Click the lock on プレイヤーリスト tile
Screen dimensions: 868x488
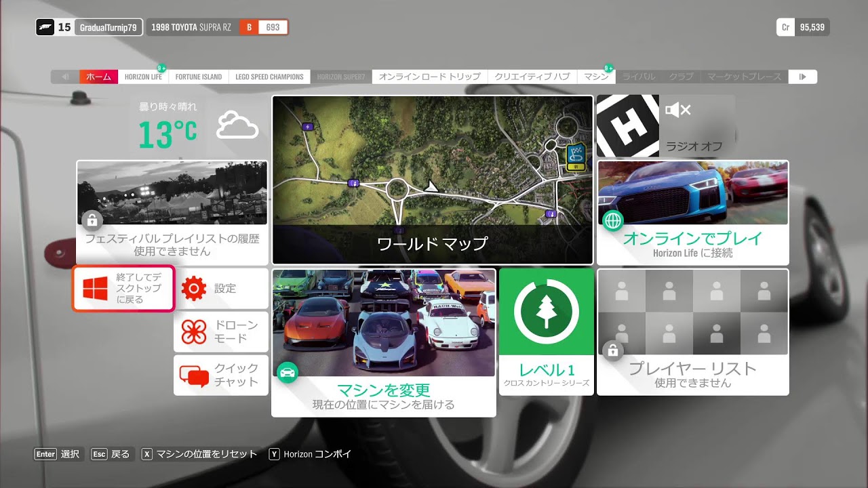pyautogui.click(x=613, y=350)
